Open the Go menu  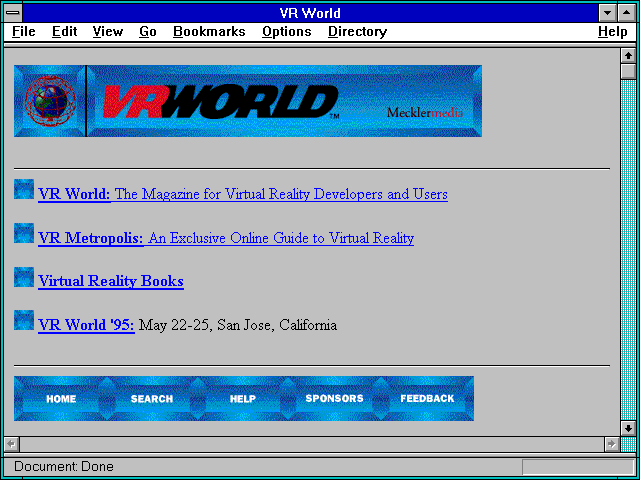pos(148,32)
